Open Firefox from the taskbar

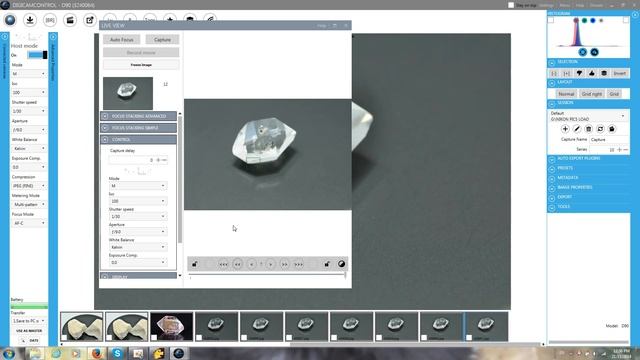pyautogui.click(x=97, y=353)
